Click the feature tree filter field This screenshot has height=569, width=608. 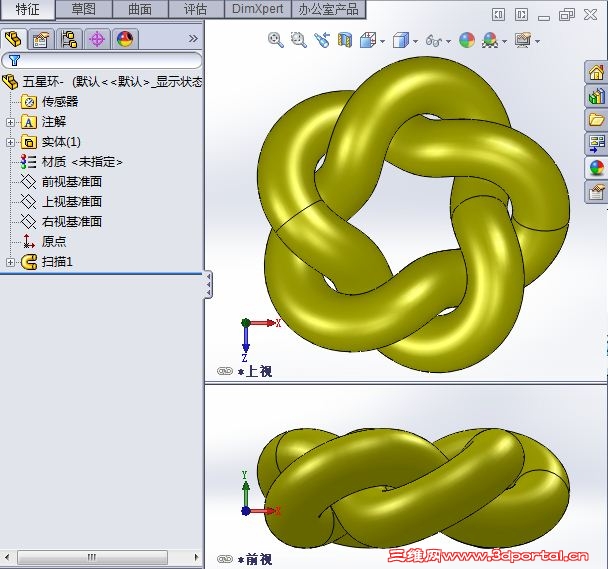point(102,60)
